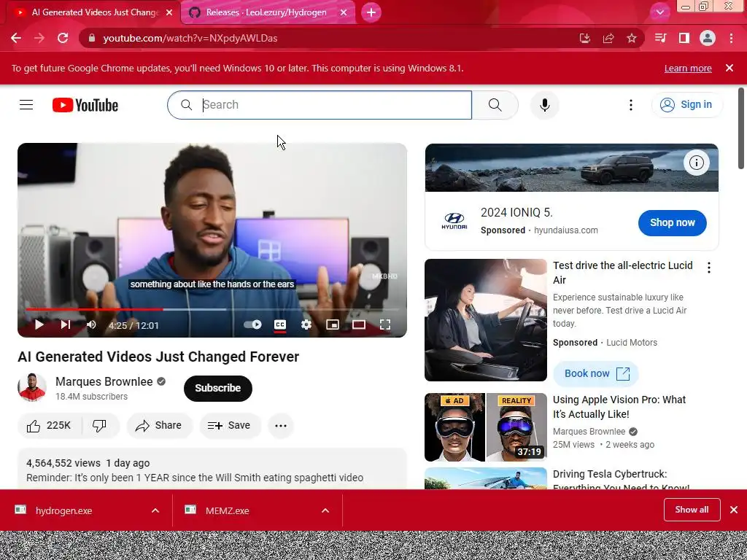Screen dimensions: 747x560
Task: Click the Learn more link in update bar
Action: pos(688,68)
